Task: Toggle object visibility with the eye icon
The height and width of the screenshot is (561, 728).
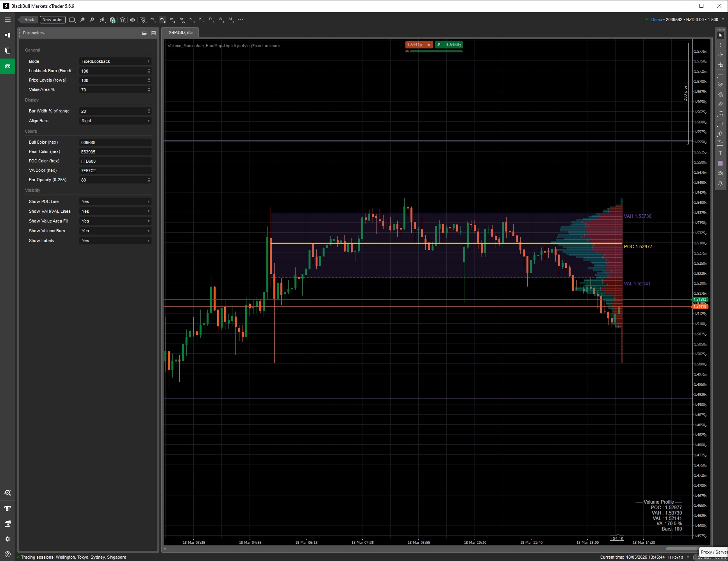Action: [132, 20]
